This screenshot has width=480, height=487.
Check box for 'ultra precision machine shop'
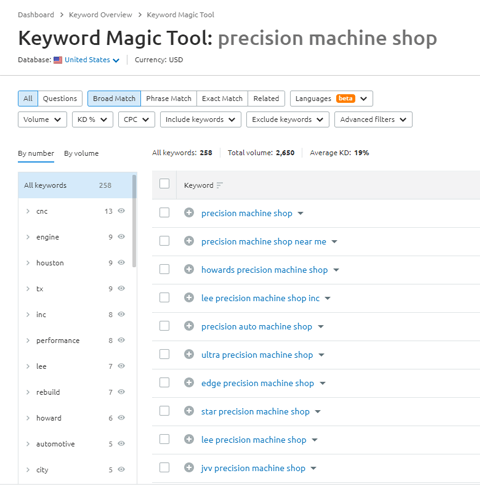coord(164,354)
